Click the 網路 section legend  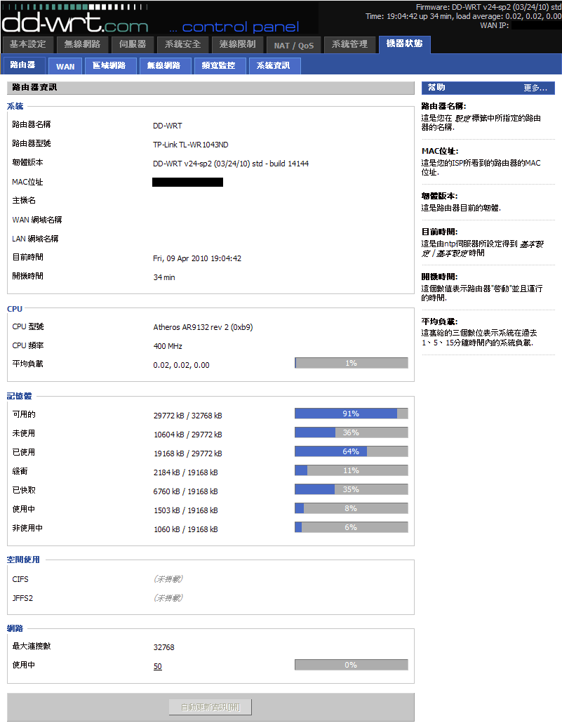point(15,628)
